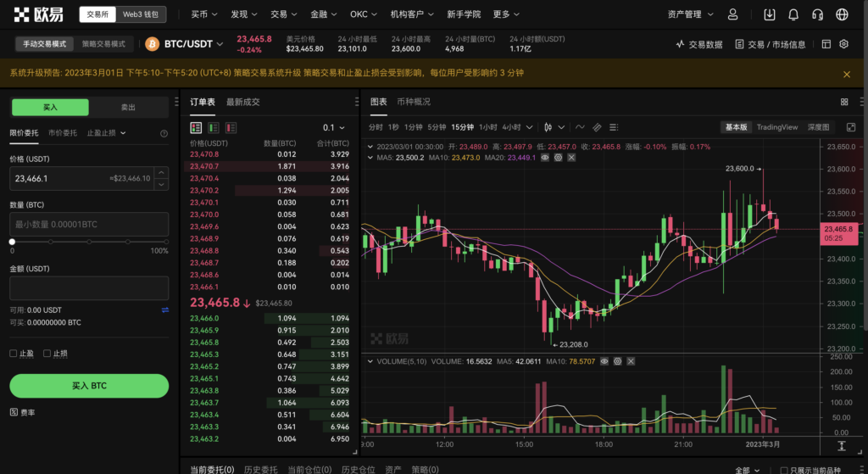
Task: Enable the 止损 stop-loss checkbox
Action: (x=47, y=354)
